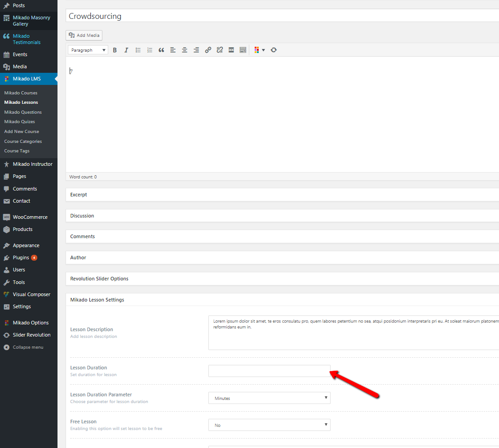
Task: Open the Contact menu item
Action: [29, 201]
